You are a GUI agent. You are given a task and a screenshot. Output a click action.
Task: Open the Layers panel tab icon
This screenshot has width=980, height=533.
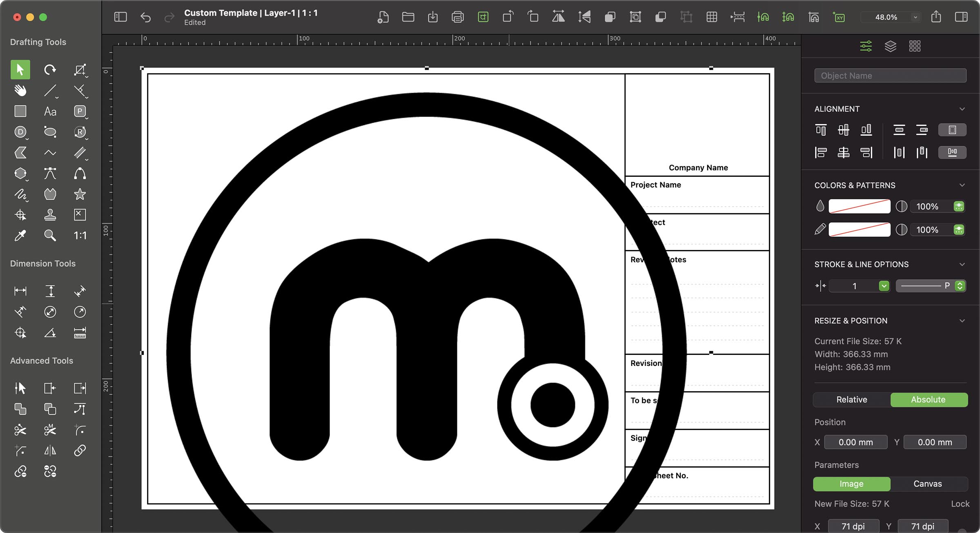tap(890, 46)
